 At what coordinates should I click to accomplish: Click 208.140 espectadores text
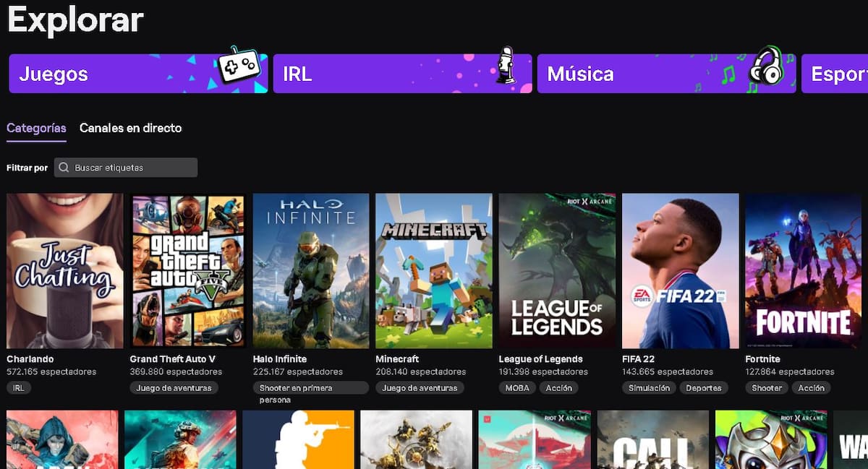tap(421, 372)
